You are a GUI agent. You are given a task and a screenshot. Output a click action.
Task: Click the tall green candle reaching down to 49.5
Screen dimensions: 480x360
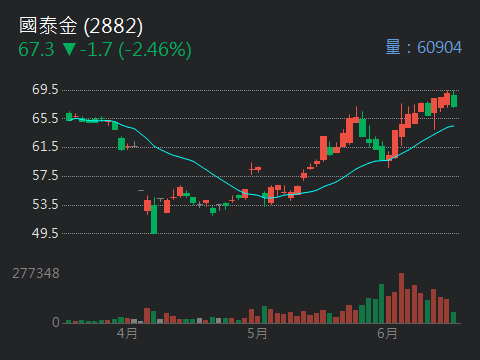point(154,215)
